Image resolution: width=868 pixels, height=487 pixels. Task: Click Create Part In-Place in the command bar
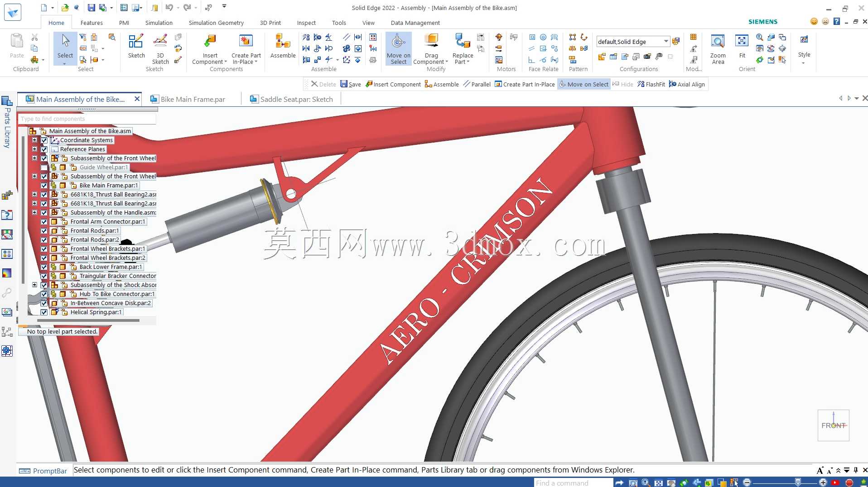(x=525, y=84)
